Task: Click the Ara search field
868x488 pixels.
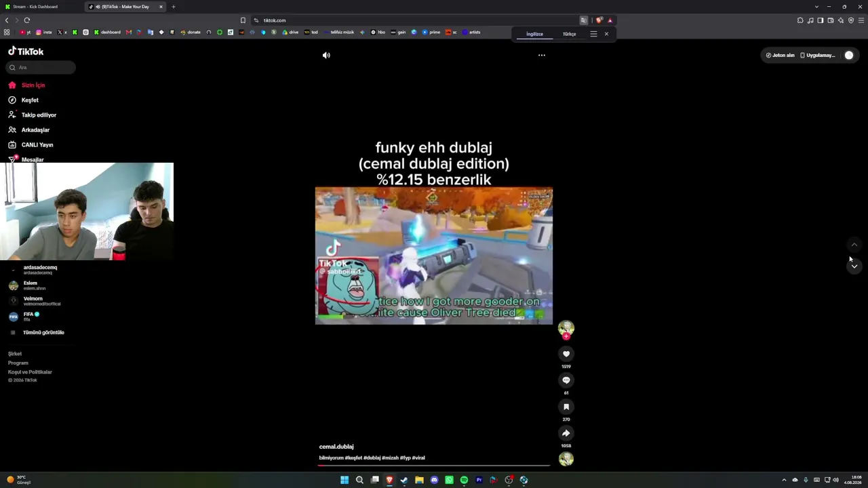Action: pos(41,68)
